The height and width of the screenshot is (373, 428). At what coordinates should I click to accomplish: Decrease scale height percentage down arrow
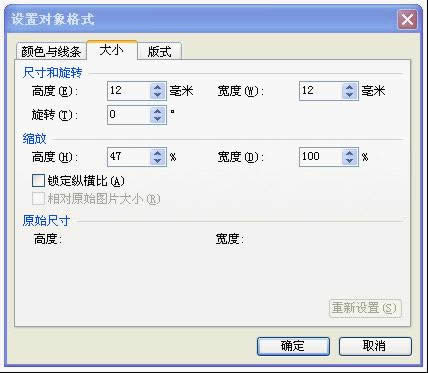pyautogui.click(x=158, y=161)
